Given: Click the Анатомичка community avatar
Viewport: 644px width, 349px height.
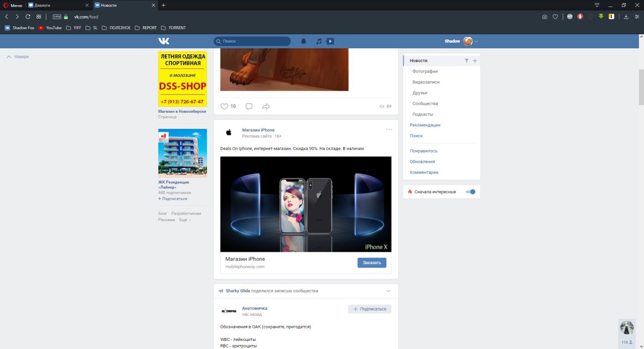Looking at the screenshot, I should pyautogui.click(x=228, y=311).
